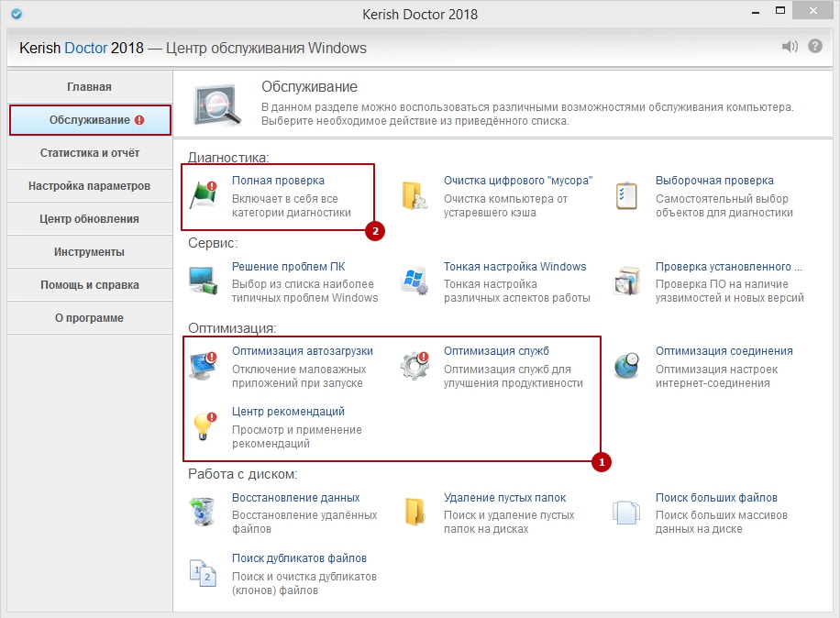Screen dimensions: 840x618
Task: Close the Kerish Doctor window
Action: pos(812,11)
